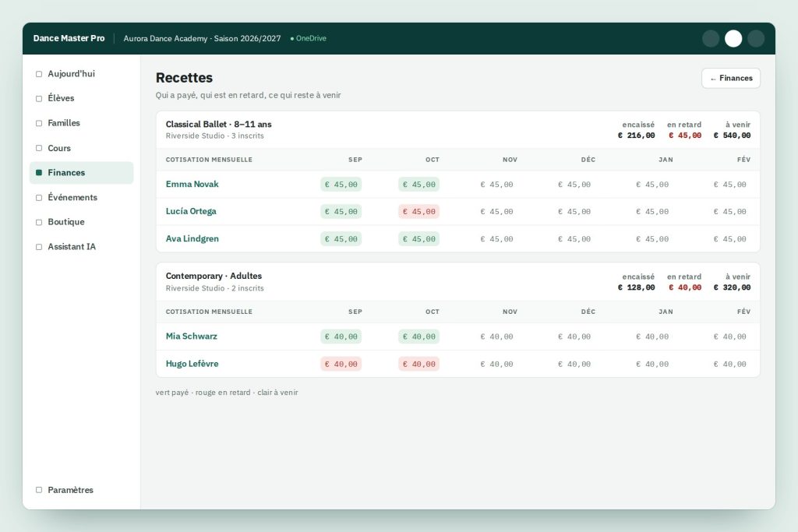This screenshot has width=798, height=532.
Task: Open Événements from the sidebar
Action: (81, 197)
